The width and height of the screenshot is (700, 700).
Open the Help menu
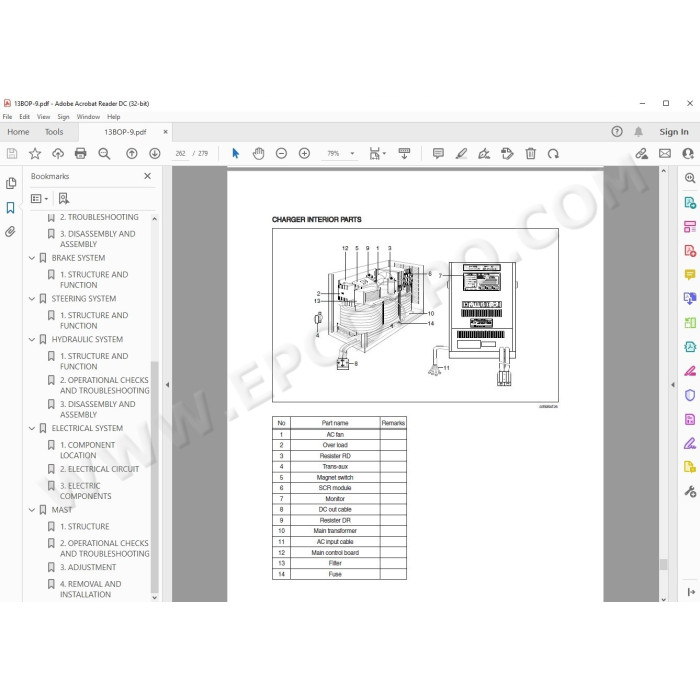tap(113, 117)
